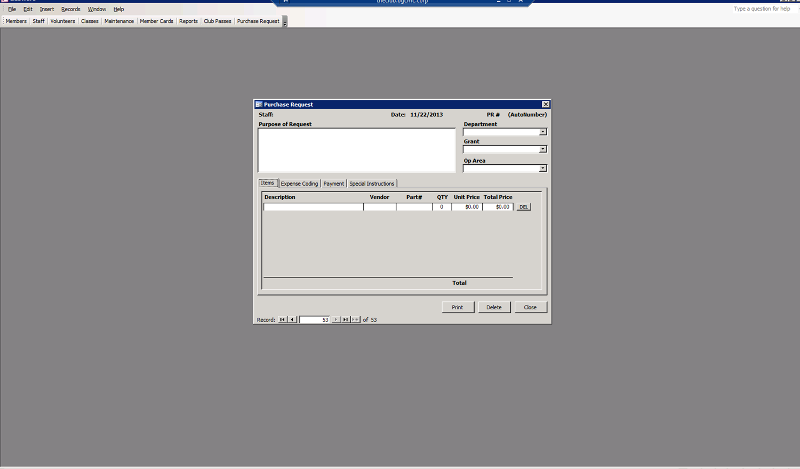
Task: Open the Records menu
Action: [x=70, y=9]
